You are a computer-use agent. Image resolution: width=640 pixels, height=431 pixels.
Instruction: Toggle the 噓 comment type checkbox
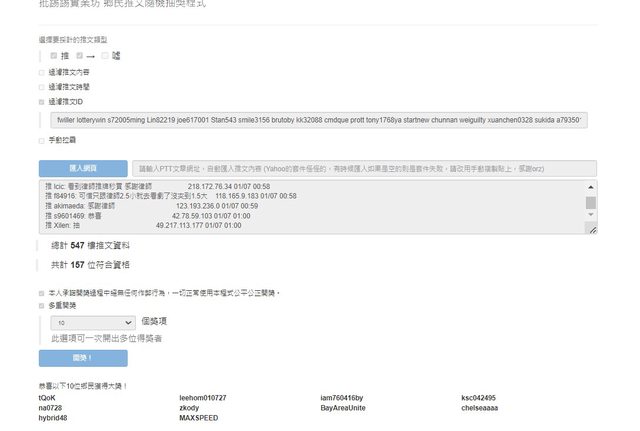pos(104,56)
